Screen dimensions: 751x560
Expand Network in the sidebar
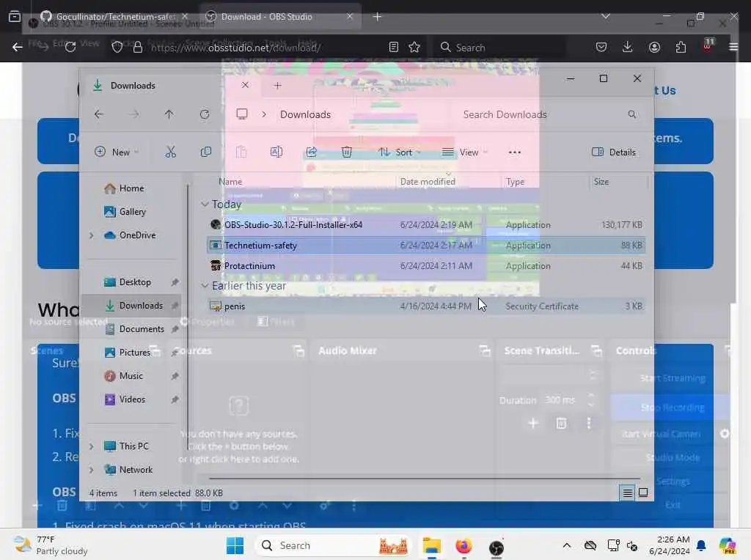[x=92, y=470]
